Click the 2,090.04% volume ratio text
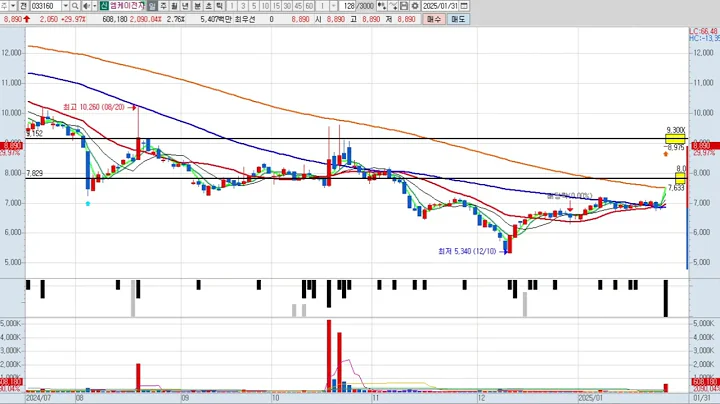 click(146, 19)
